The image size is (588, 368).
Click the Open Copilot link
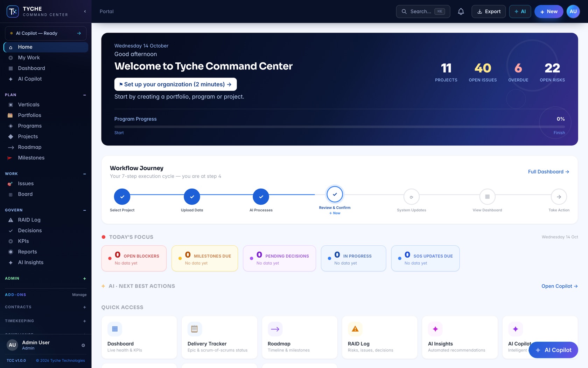coord(559,286)
